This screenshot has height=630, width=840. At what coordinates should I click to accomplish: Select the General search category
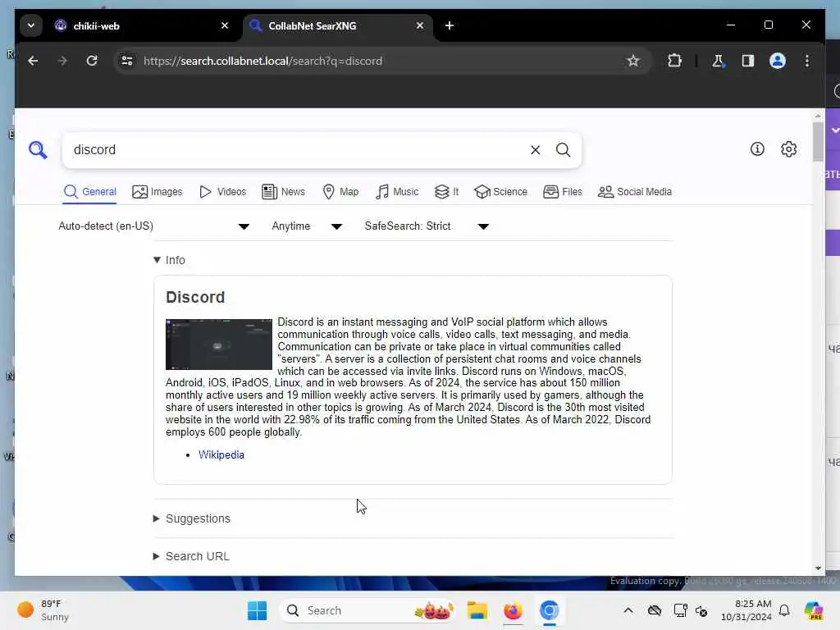(x=89, y=192)
